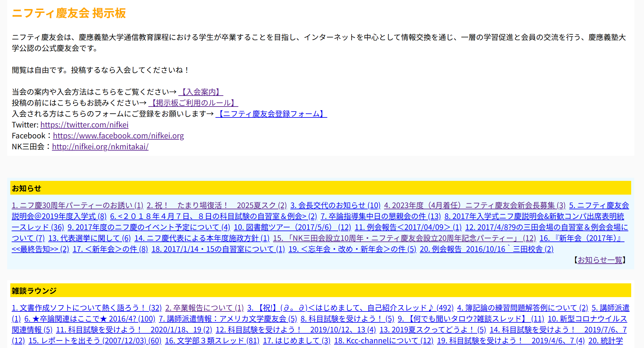Viewport: 644px width, 348px height.
Task: Open the お知らせ一覧 list link
Action: (600, 260)
